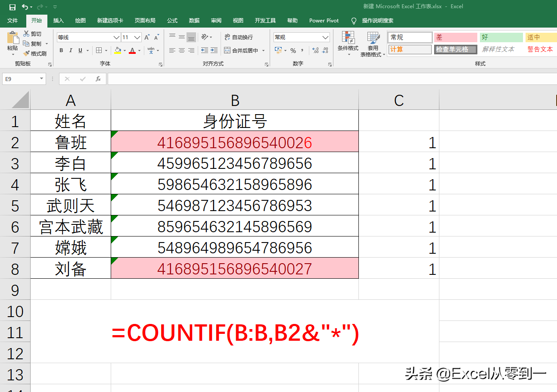The image size is (557, 392).
Task: Switch to the Power Pivot tab
Action: point(324,20)
